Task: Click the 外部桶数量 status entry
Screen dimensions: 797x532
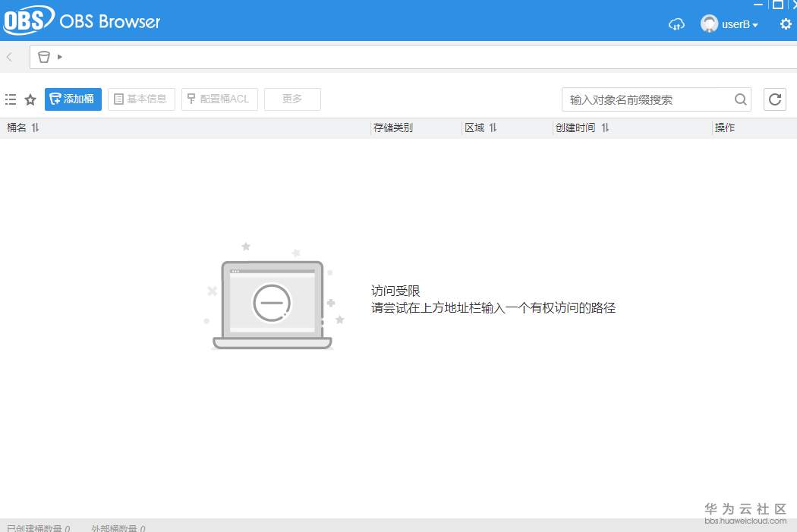Action: [x=118, y=528]
